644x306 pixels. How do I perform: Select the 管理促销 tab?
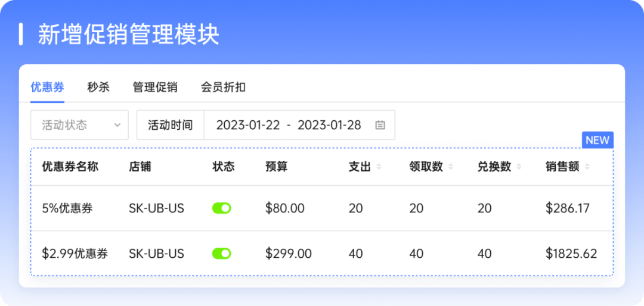(155, 88)
